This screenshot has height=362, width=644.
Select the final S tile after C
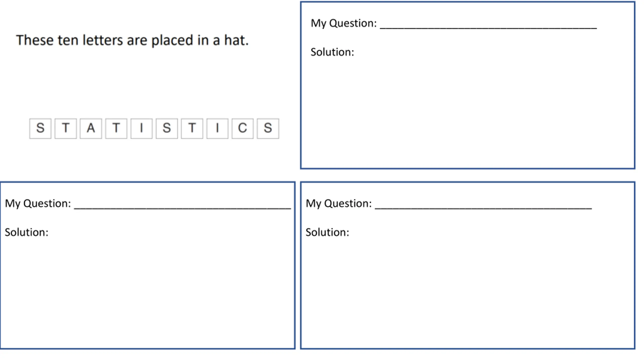268,128
